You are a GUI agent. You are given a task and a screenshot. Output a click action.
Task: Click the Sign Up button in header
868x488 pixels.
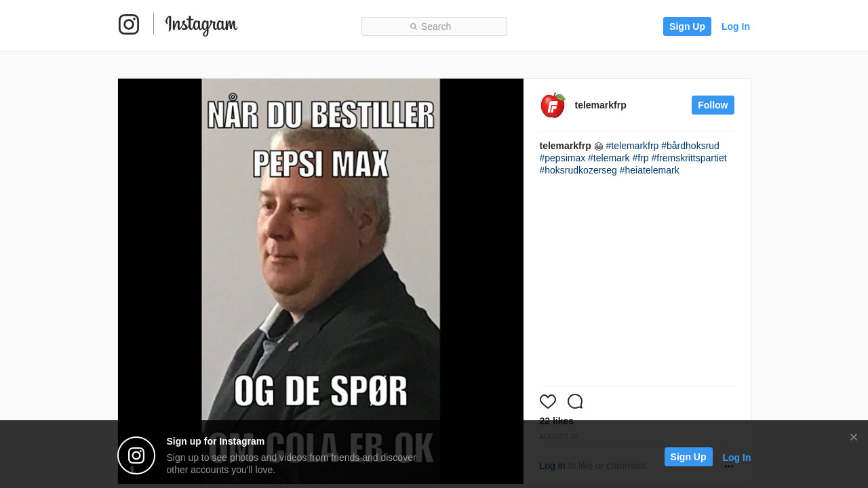687,26
